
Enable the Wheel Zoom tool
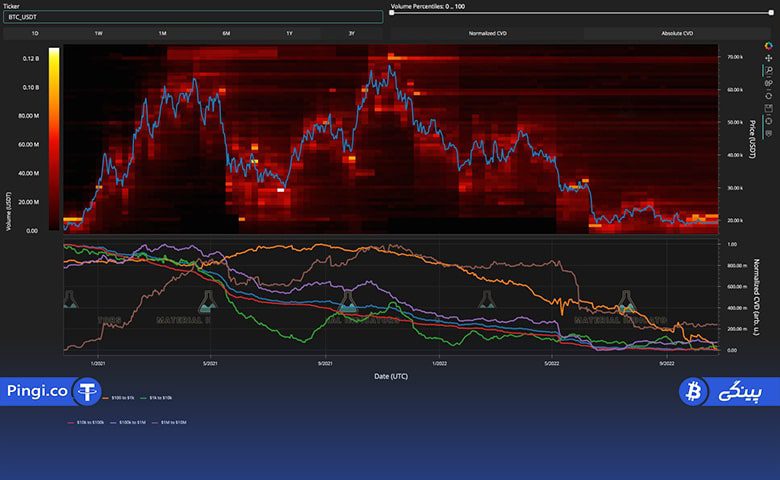tap(769, 83)
